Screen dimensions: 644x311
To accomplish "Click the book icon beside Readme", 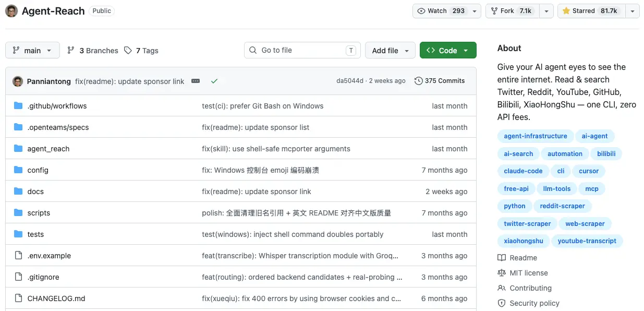I will click(x=502, y=258).
